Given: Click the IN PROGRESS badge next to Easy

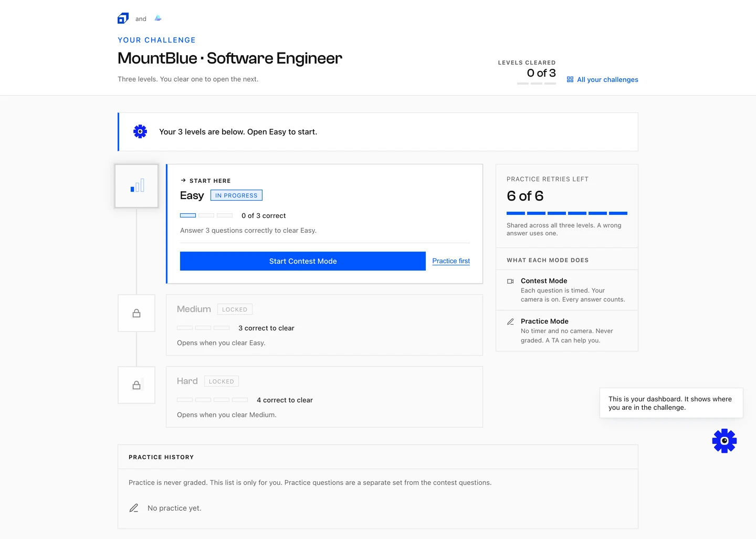Looking at the screenshot, I should [x=236, y=195].
